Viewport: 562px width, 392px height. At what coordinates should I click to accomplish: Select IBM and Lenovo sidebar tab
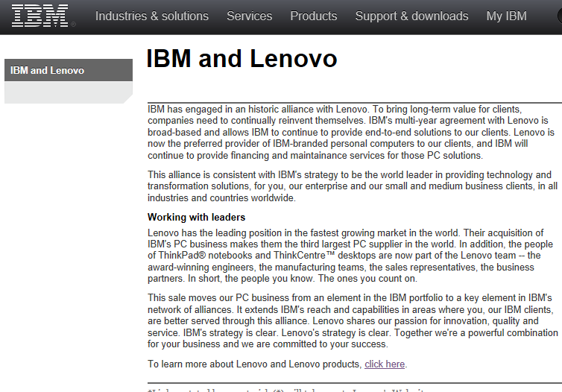pos(69,70)
